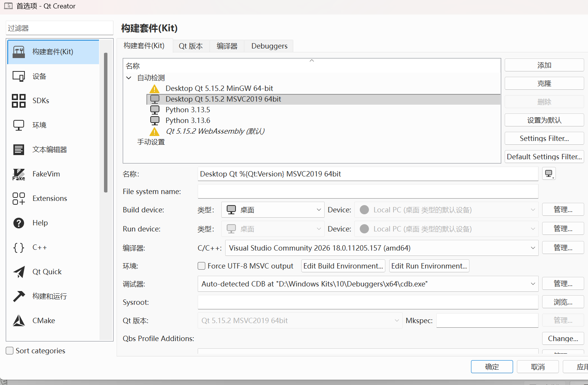Click warning icon of MinGW 64-bit kit

(154, 89)
